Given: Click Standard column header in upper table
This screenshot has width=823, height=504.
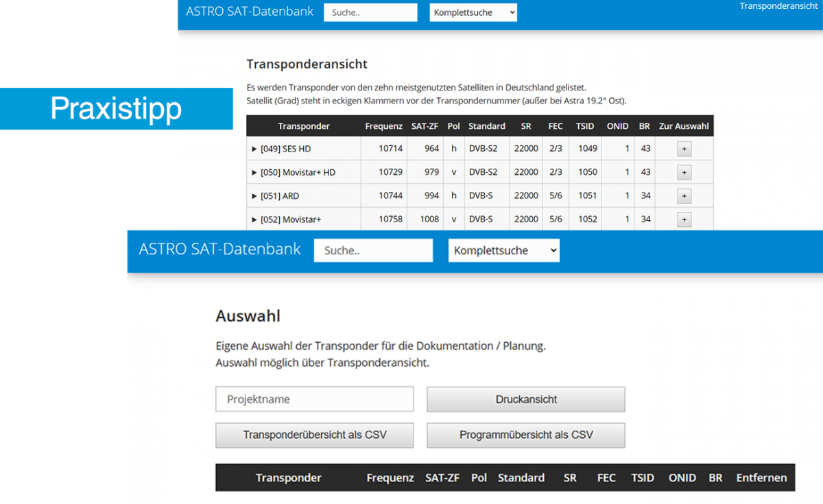Looking at the screenshot, I should click(x=487, y=126).
